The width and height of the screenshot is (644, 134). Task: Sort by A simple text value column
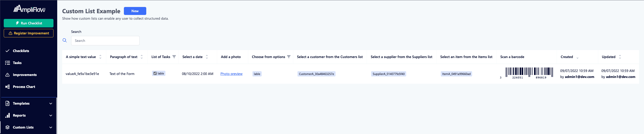click(100, 57)
